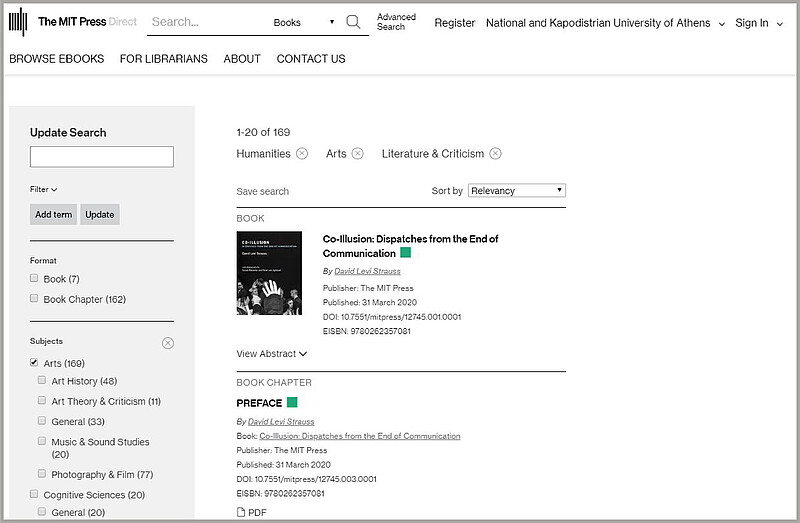The image size is (800, 523).
Task: Click the Update button
Action: [99, 214]
